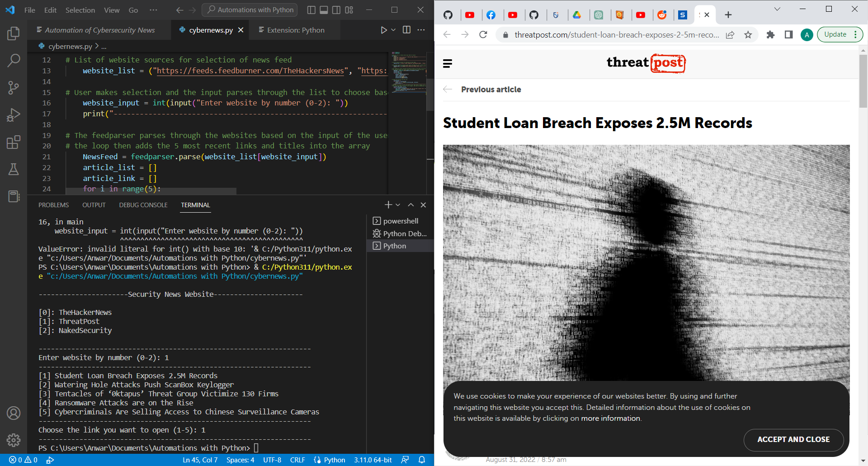This screenshot has width=868, height=466.
Task: Open the Explorer view in VS Code
Action: point(14,33)
